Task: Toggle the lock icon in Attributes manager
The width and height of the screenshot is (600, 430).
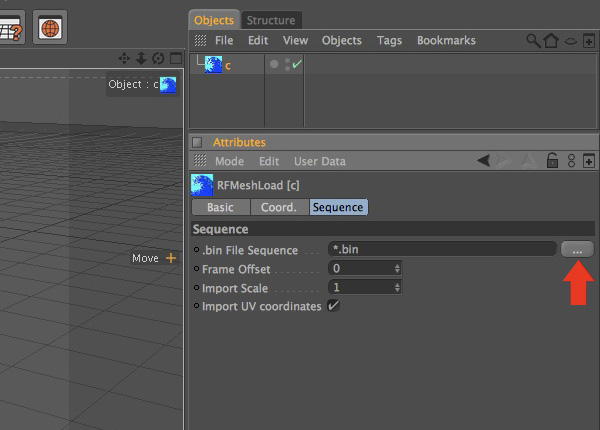Action: click(x=552, y=161)
